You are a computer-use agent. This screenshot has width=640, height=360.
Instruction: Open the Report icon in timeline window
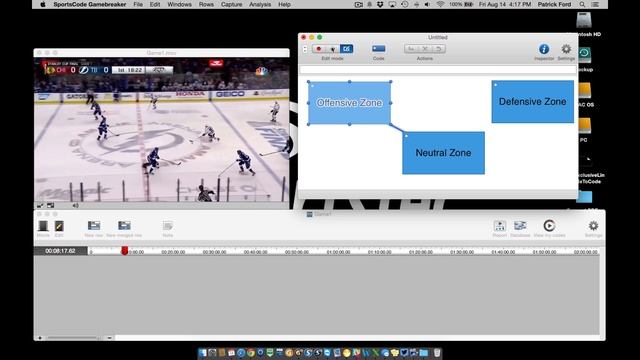coord(500,226)
